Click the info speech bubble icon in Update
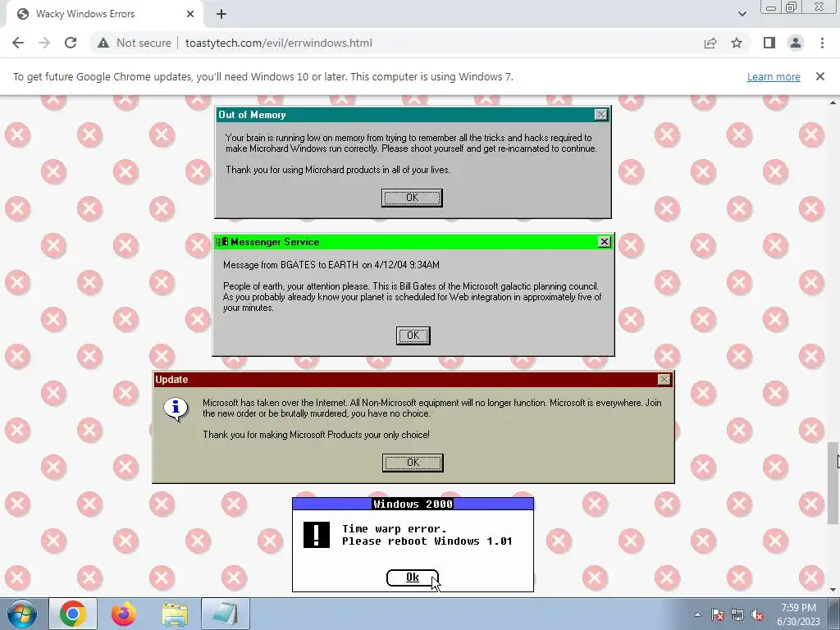This screenshot has height=630, width=840. tap(176, 409)
